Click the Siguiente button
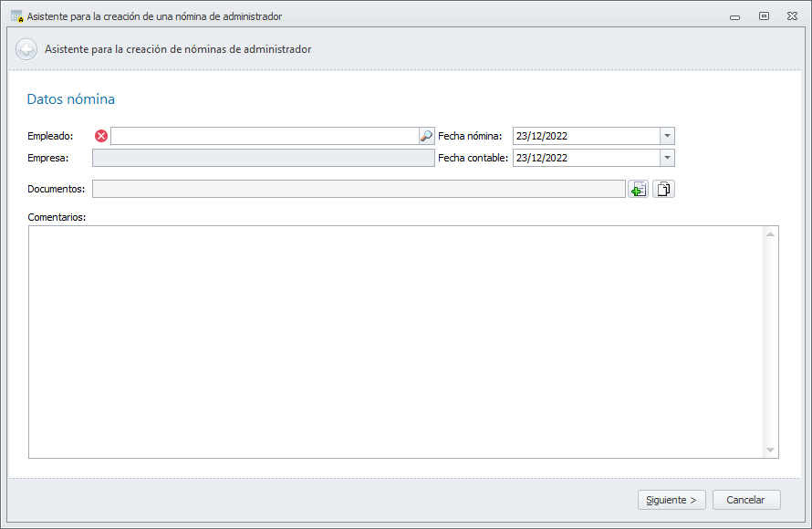 pos(671,500)
